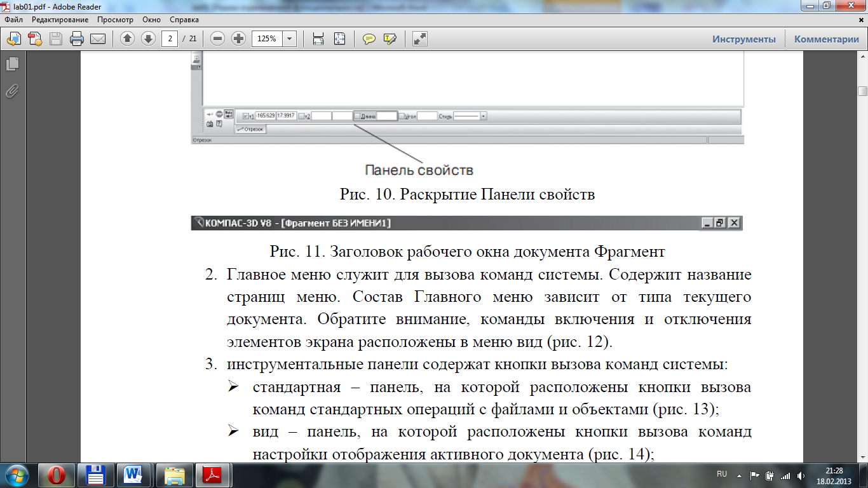
Task: Click Adobe Reader taskbar button
Action: 211,475
